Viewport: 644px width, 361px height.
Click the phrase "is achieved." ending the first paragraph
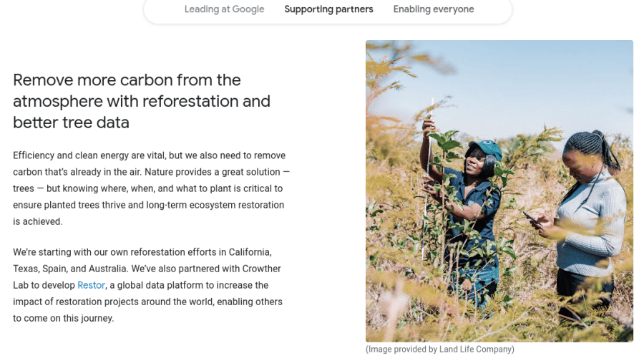click(38, 221)
